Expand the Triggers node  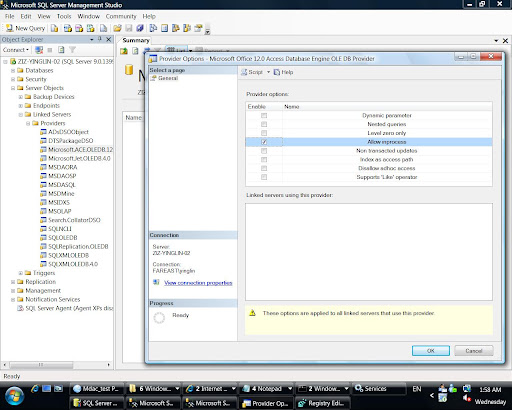click(x=21, y=273)
